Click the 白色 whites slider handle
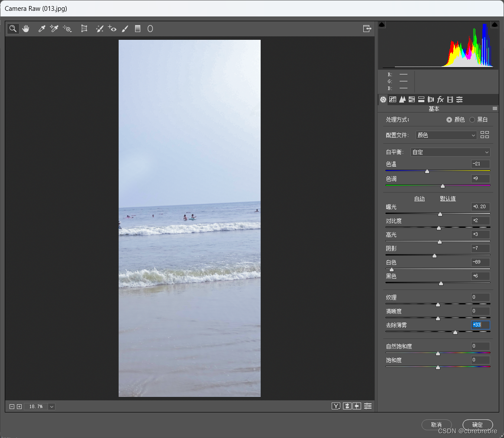This screenshot has height=438, width=504. tap(391, 270)
